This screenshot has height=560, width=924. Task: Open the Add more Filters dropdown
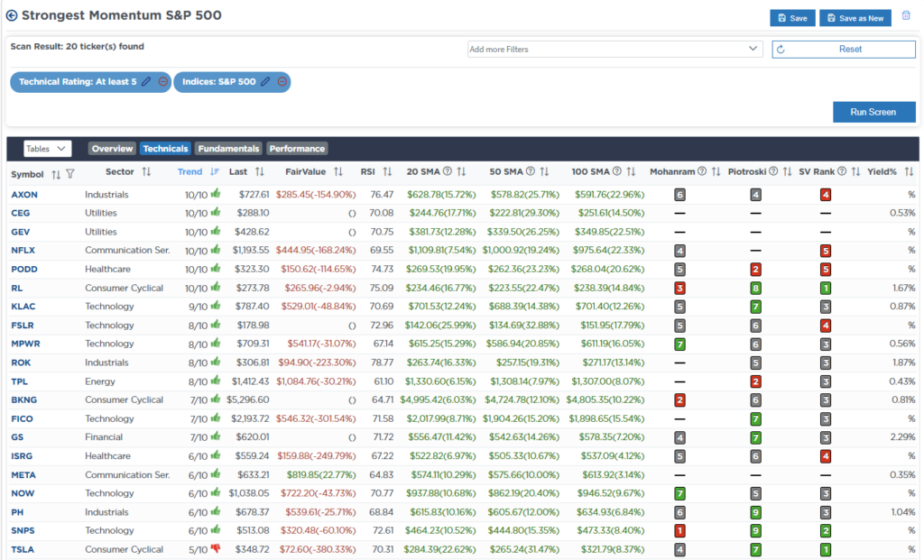pos(615,49)
